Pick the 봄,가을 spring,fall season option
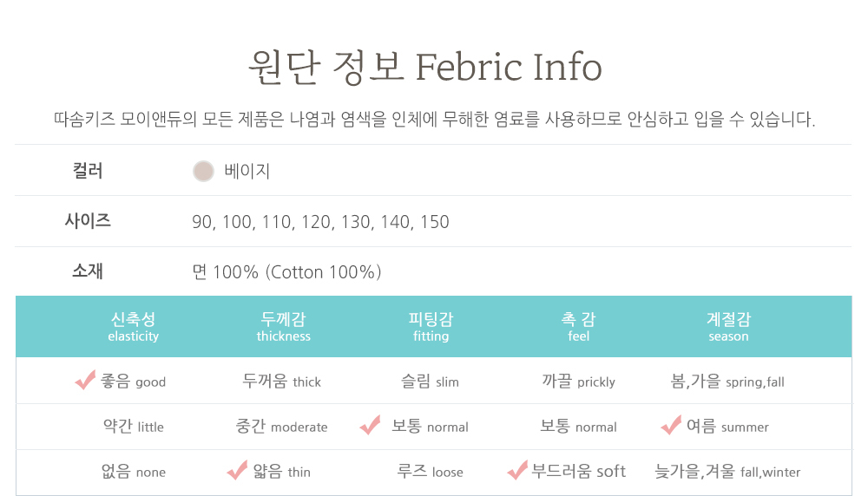 click(x=727, y=381)
